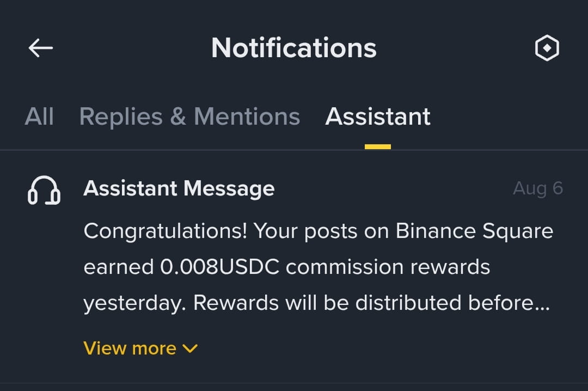Go back using the left arrow
Image resolution: width=588 pixels, height=391 pixels.
40,48
